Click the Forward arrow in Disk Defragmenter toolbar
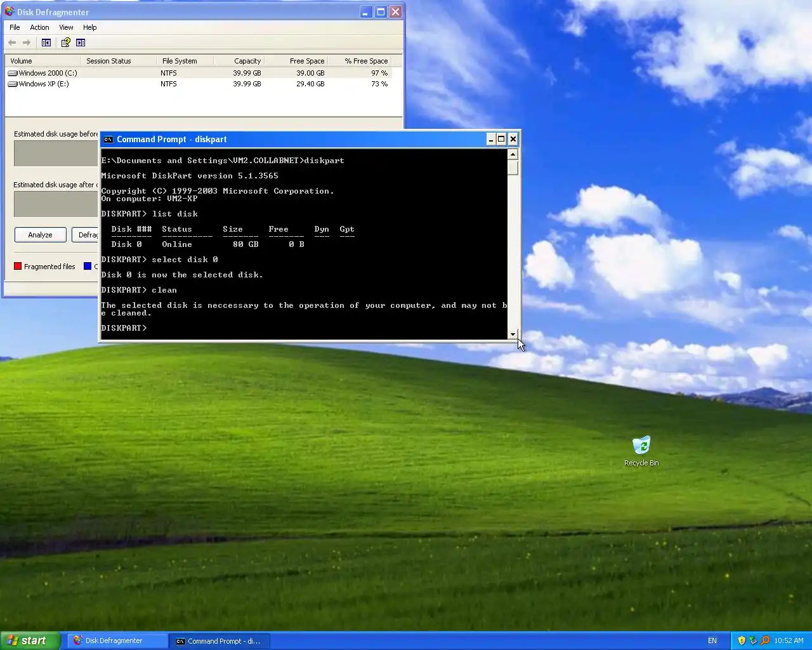This screenshot has height=650, width=812. tap(27, 43)
